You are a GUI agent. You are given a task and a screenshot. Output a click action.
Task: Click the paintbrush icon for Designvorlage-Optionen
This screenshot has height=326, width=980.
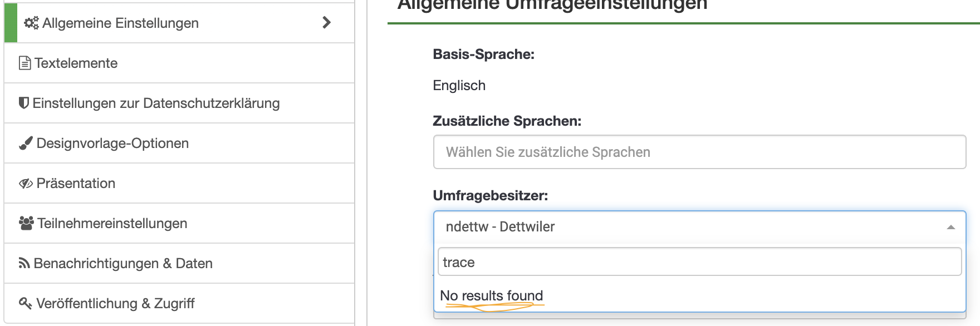(x=26, y=144)
